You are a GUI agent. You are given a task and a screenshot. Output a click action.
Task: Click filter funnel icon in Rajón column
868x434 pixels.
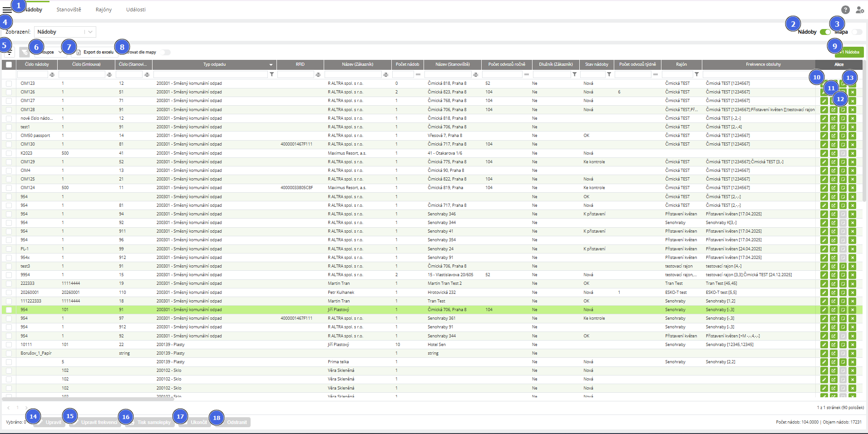(x=696, y=74)
